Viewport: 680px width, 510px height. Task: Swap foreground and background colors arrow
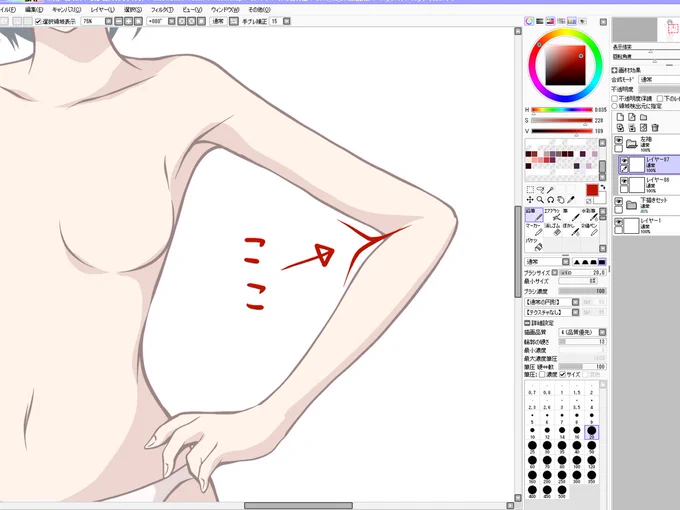tap(603, 187)
